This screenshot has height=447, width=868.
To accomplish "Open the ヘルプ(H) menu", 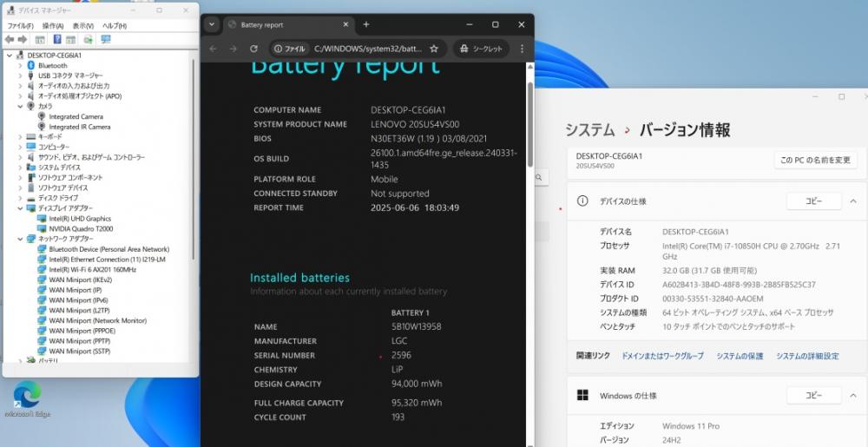I will (115, 25).
